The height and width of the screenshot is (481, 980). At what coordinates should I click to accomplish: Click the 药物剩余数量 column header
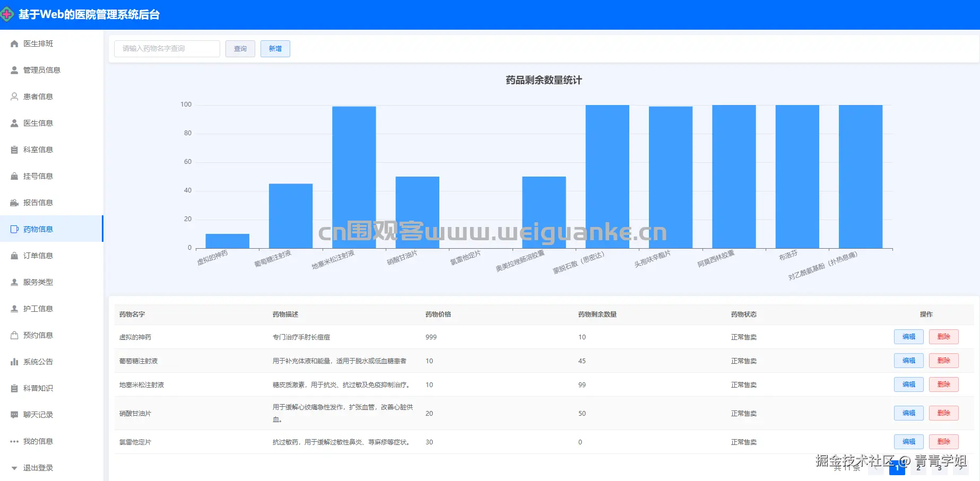[597, 314]
